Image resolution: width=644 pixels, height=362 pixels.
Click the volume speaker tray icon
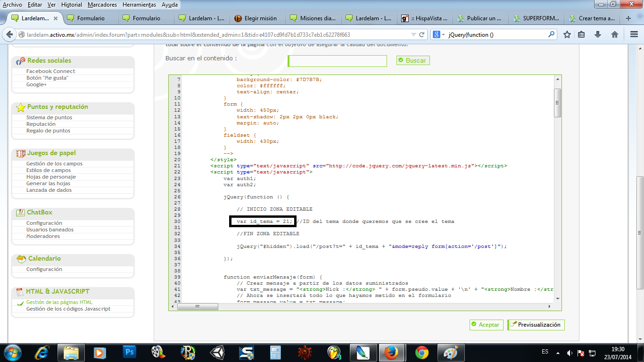tap(570, 353)
